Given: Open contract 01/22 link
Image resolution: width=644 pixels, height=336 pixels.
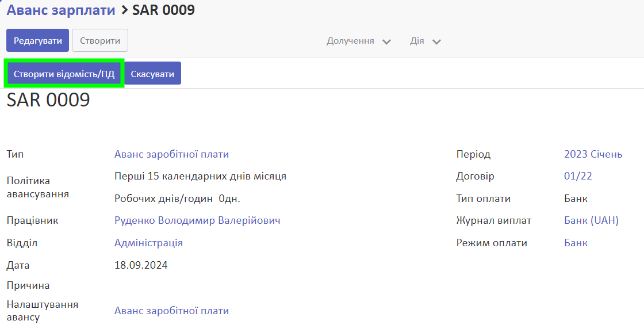Looking at the screenshot, I should (578, 176).
